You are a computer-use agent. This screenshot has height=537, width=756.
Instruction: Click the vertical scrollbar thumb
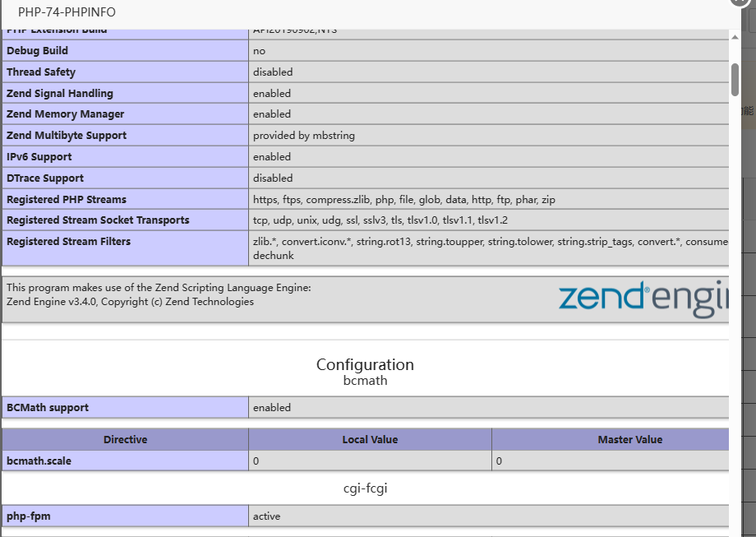click(x=735, y=79)
